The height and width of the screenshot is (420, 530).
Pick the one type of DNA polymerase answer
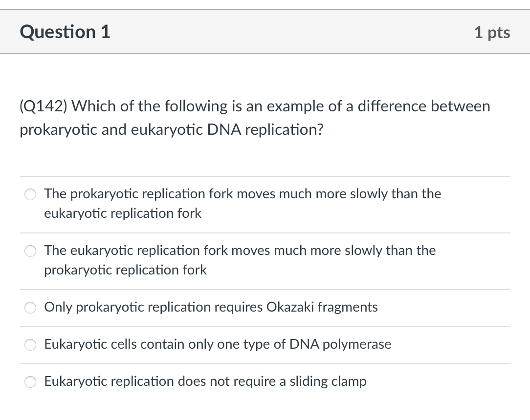(x=30, y=345)
